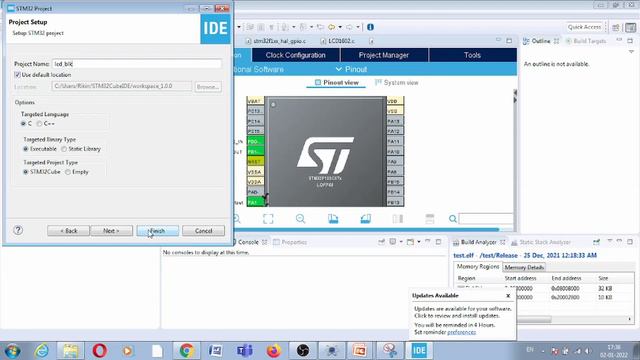The width and height of the screenshot is (640, 360).
Task: Switch to Memory Regions tab
Action: pyautogui.click(x=478, y=267)
